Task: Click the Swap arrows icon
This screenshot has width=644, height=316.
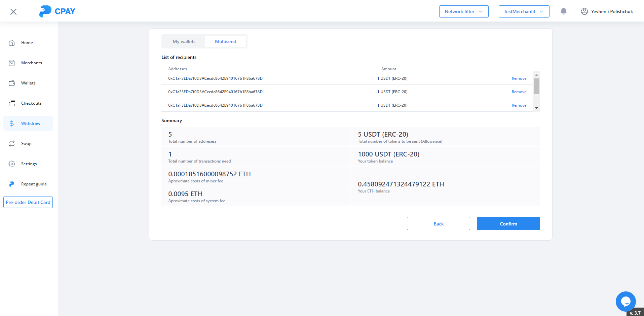Action: (x=12, y=144)
